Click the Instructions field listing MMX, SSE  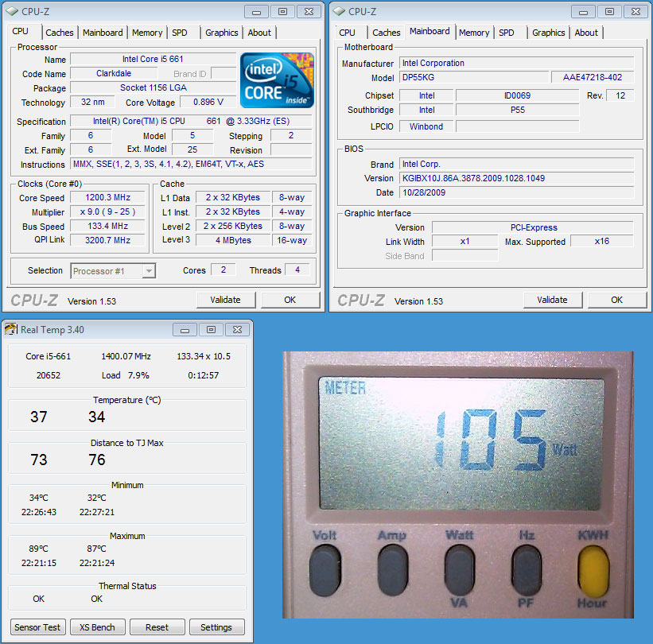click(x=191, y=164)
